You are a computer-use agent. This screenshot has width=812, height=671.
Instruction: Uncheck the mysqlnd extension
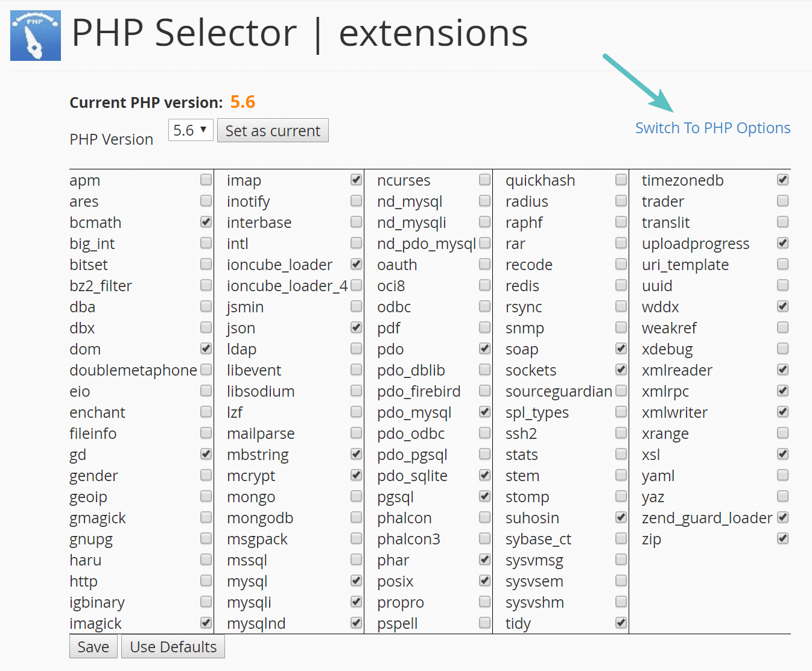pyautogui.click(x=357, y=623)
